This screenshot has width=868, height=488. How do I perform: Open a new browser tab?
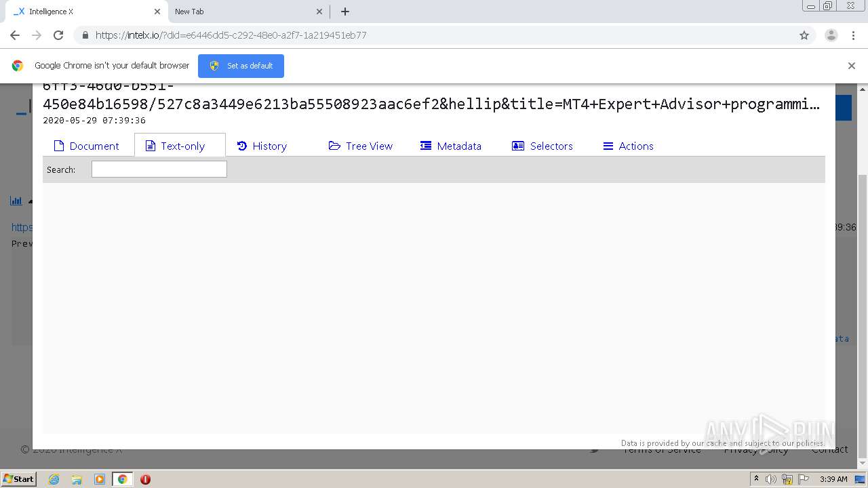tap(345, 12)
